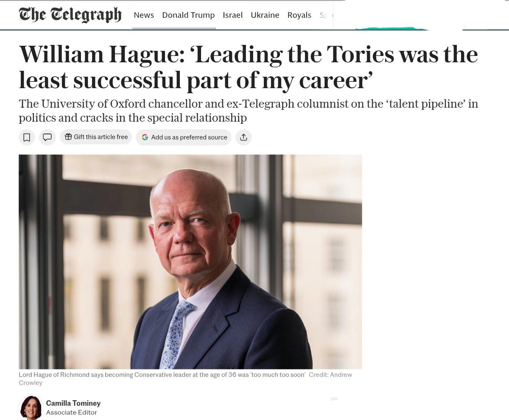Open the News section in navigation
The image size is (509, 420).
pos(144,15)
